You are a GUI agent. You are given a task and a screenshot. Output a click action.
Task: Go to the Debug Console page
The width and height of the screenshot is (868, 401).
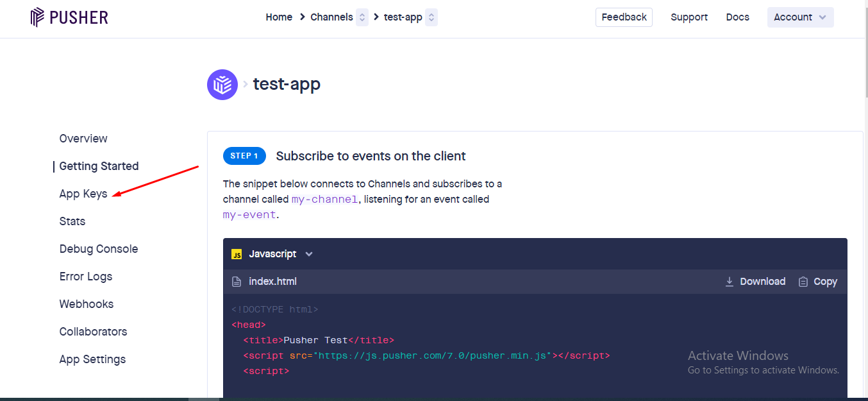pyautogui.click(x=99, y=249)
